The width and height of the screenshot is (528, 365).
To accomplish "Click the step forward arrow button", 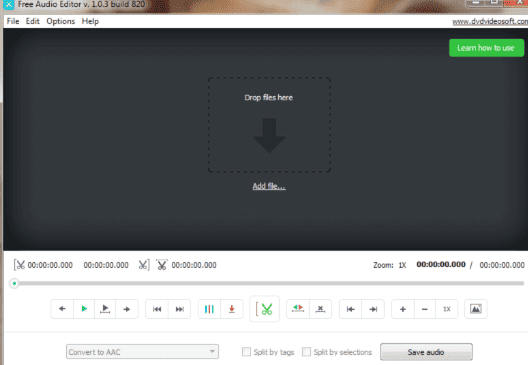I will (x=127, y=309).
